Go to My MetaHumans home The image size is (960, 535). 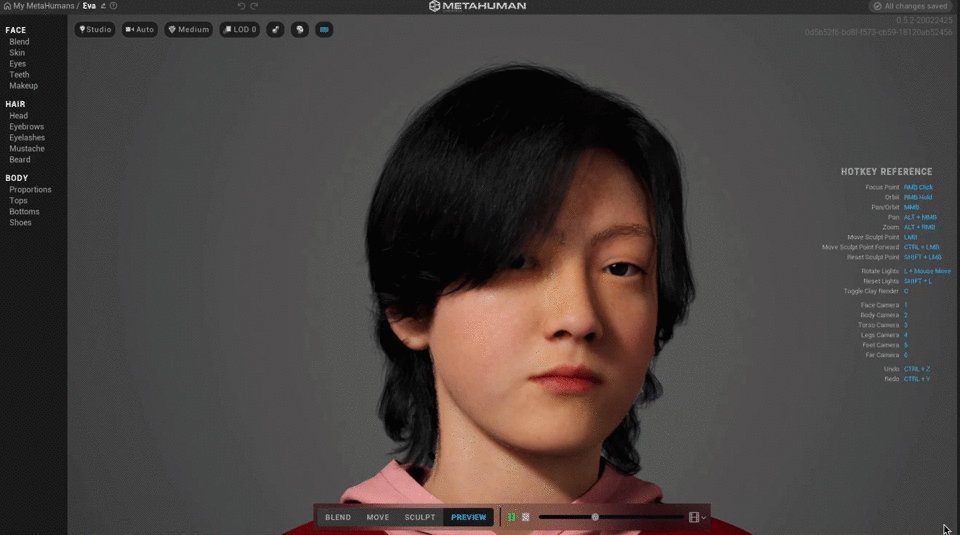(x=39, y=6)
